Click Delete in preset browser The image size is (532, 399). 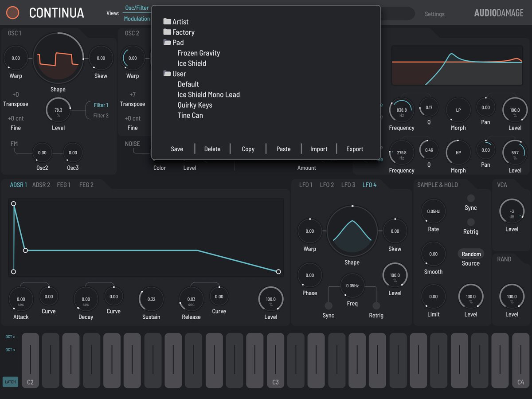(212, 149)
